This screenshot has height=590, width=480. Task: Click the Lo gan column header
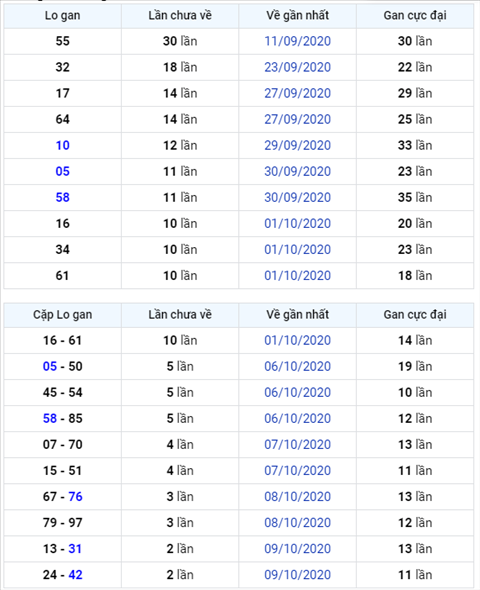click(62, 15)
